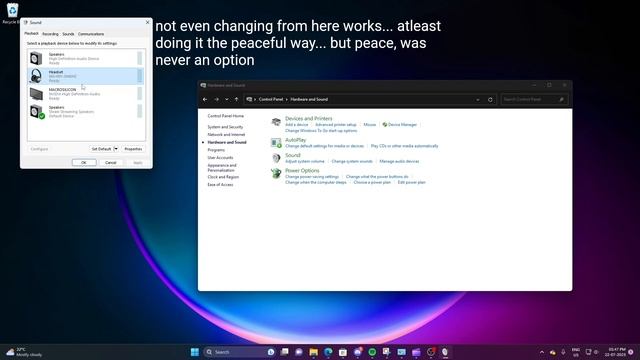Open Ease of Access category
This screenshot has width=640, height=360.
tap(220, 184)
